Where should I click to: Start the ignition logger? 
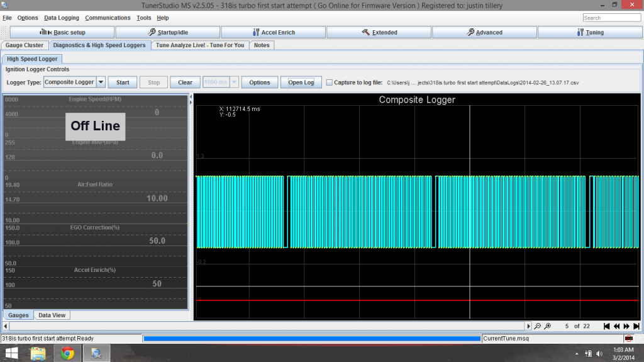pyautogui.click(x=123, y=82)
